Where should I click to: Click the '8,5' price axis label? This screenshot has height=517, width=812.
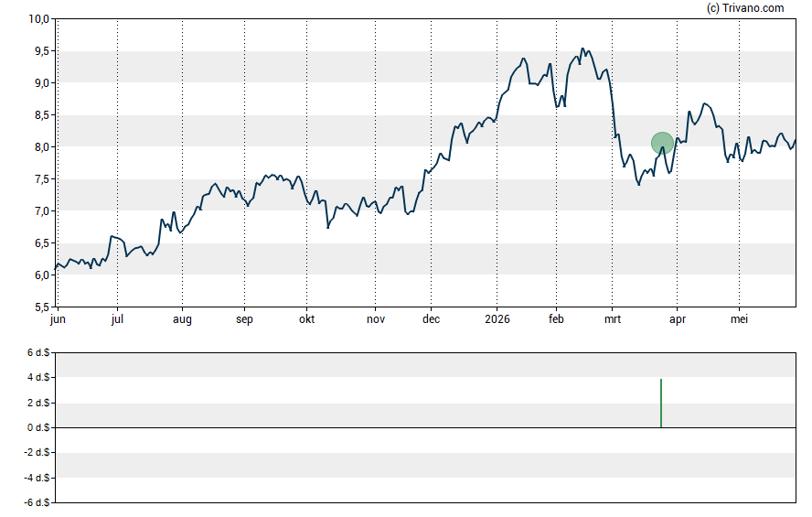pos(42,115)
